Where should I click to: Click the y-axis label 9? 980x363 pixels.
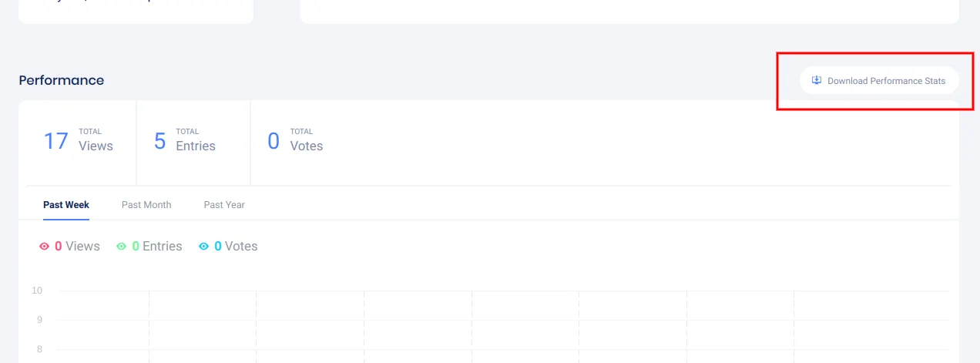37,320
